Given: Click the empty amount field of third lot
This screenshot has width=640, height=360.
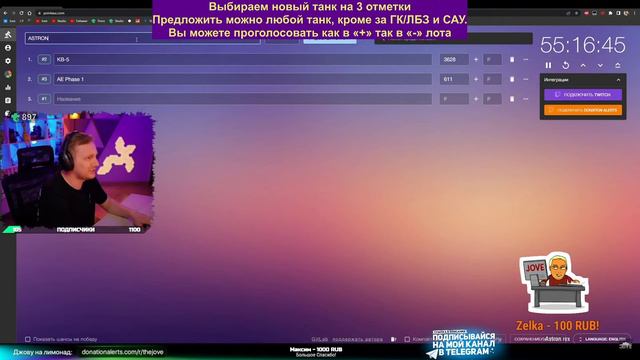Looking at the screenshot, I should 454,99.
